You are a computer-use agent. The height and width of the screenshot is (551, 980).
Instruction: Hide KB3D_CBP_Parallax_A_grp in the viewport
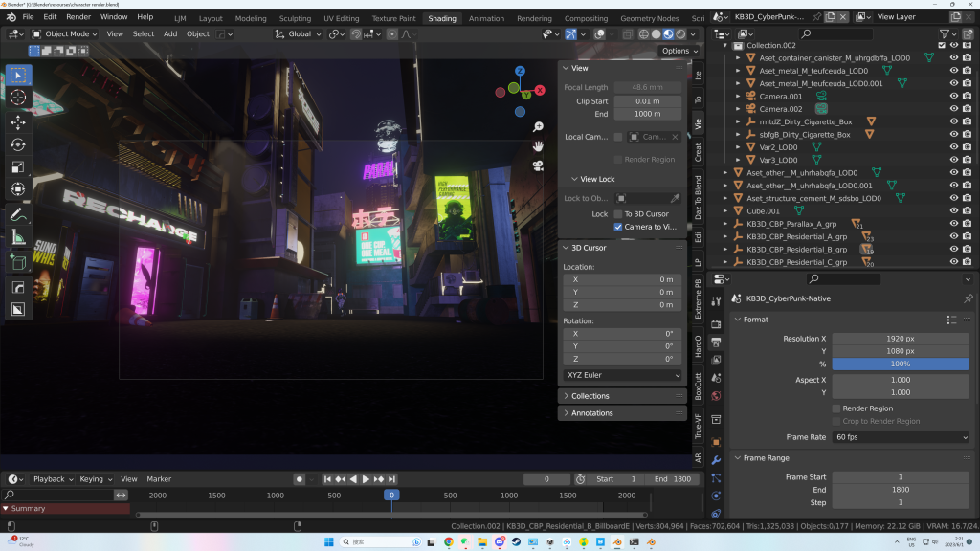[x=954, y=224]
